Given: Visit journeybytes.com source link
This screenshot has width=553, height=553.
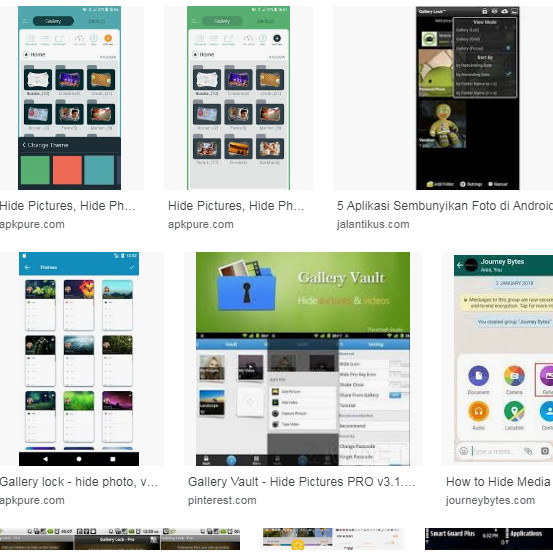Looking at the screenshot, I should click(491, 500).
